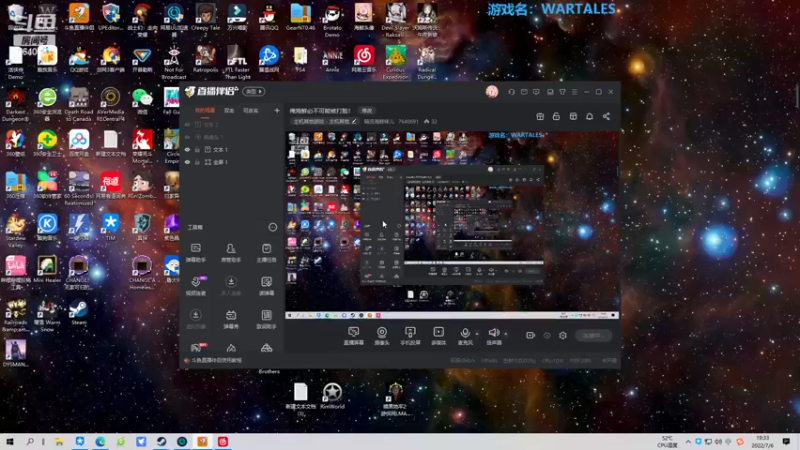Click the Windows Start button
Image resolution: width=800 pixels, height=450 pixels.
coord(10,441)
